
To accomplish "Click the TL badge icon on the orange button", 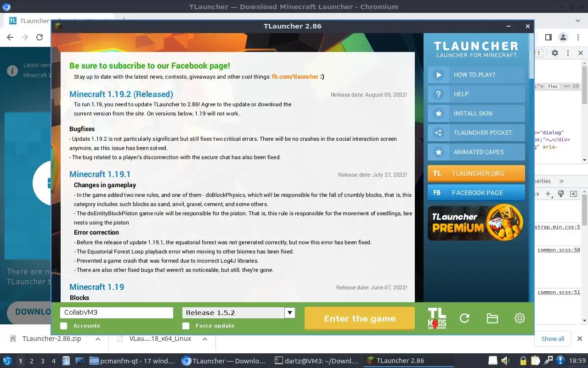I will tap(437, 173).
